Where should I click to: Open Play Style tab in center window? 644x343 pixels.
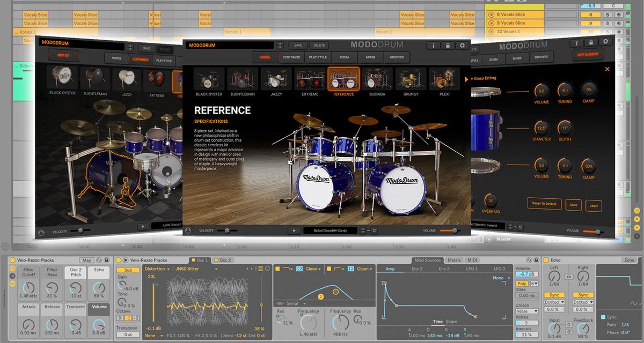click(318, 57)
